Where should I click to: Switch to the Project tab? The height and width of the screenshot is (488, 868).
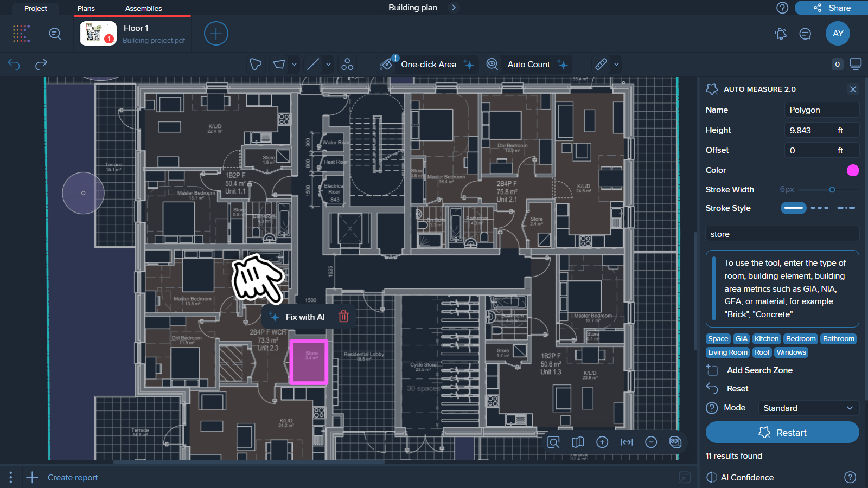[x=36, y=8]
